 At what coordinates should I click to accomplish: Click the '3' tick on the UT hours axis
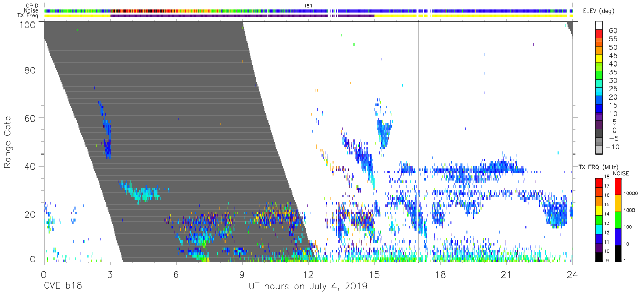tap(110, 274)
